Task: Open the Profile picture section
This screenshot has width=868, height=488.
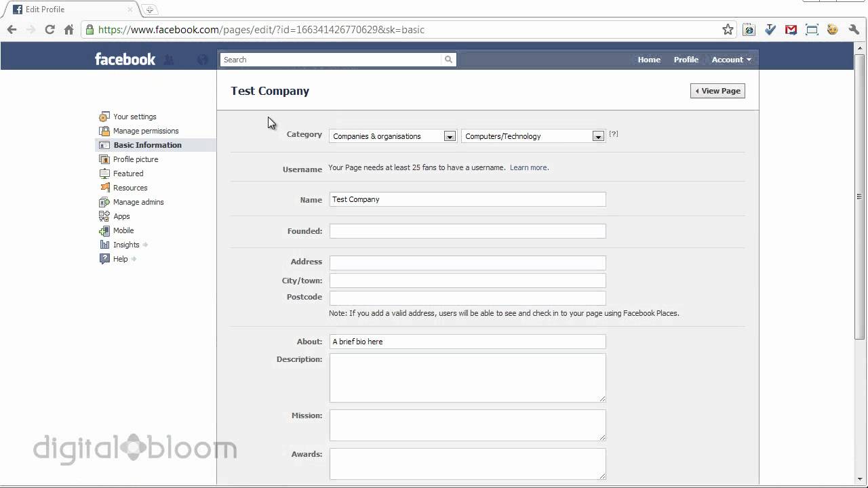Action: tap(136, 159)
